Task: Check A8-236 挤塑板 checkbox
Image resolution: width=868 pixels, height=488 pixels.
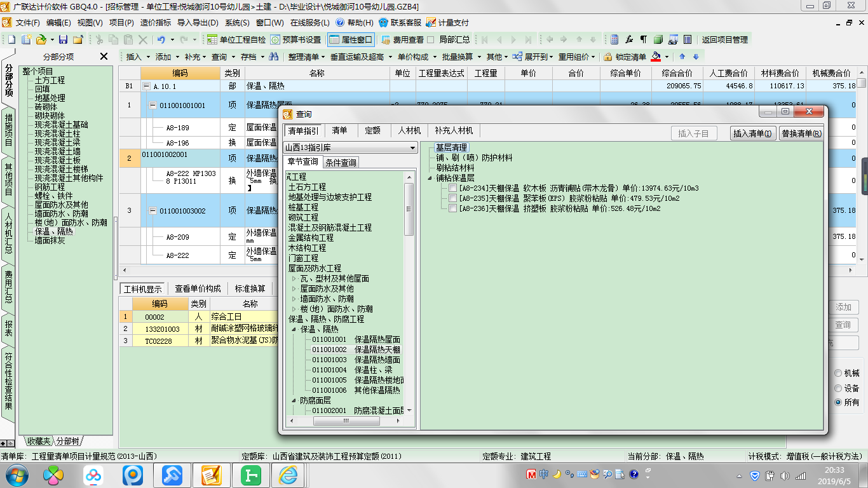Action: point(452,208)
